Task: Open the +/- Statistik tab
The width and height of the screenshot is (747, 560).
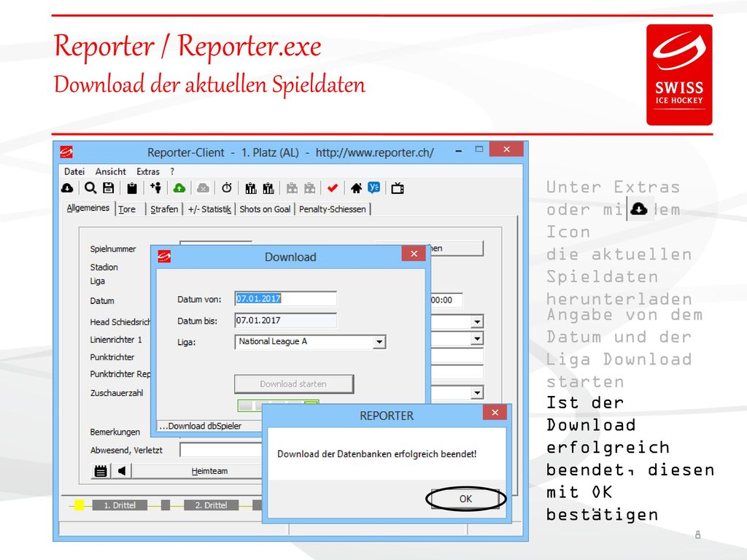Action: [x=209, y=209]
